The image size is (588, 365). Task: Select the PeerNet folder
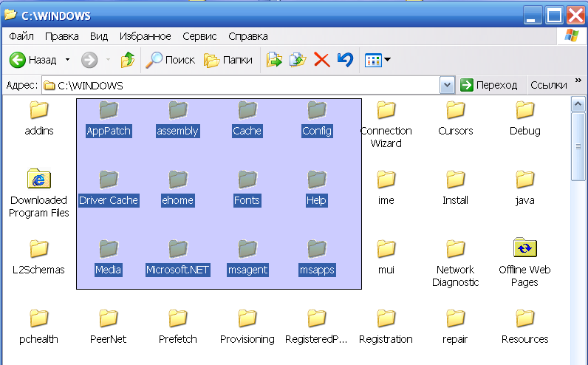[109, 327]
